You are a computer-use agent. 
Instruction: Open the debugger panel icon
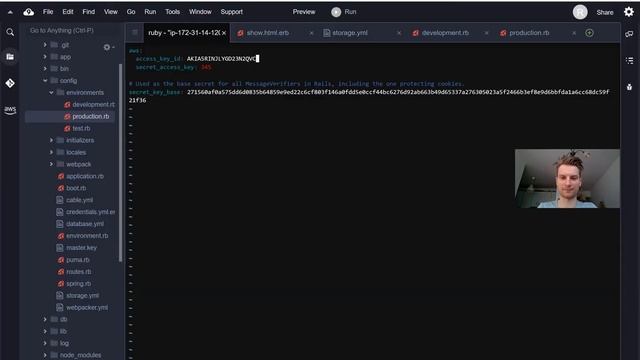[x=629, y=87]
